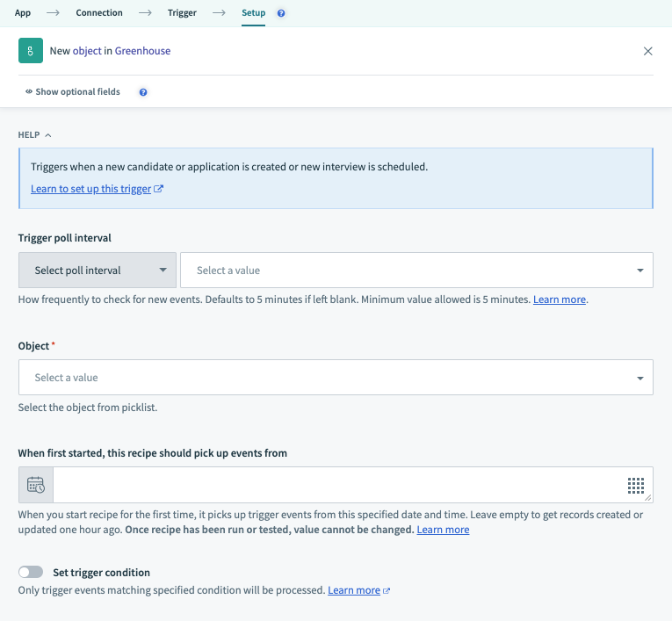Click the Greenhouse app icon
This screenshot has width=672, height=621.
pos(30,51)
